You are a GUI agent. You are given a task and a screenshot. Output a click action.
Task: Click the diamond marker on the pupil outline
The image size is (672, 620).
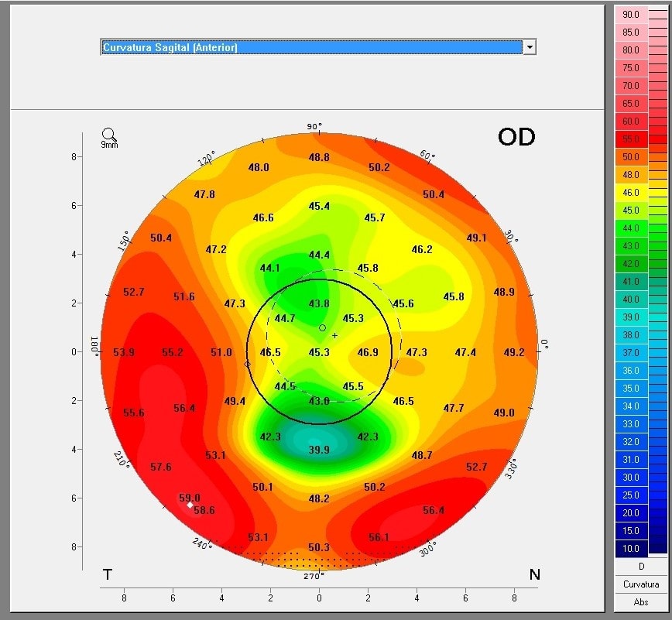click(247, 365)
